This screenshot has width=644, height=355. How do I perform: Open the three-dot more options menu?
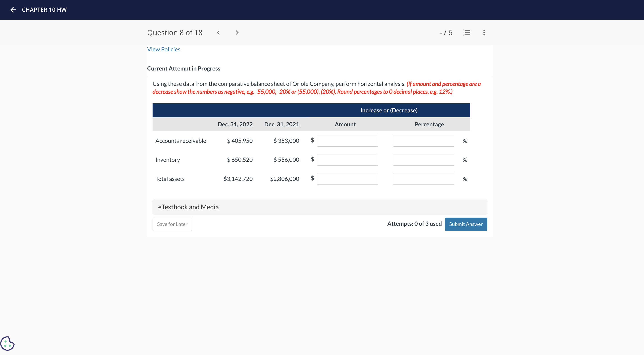coord(484,32)
